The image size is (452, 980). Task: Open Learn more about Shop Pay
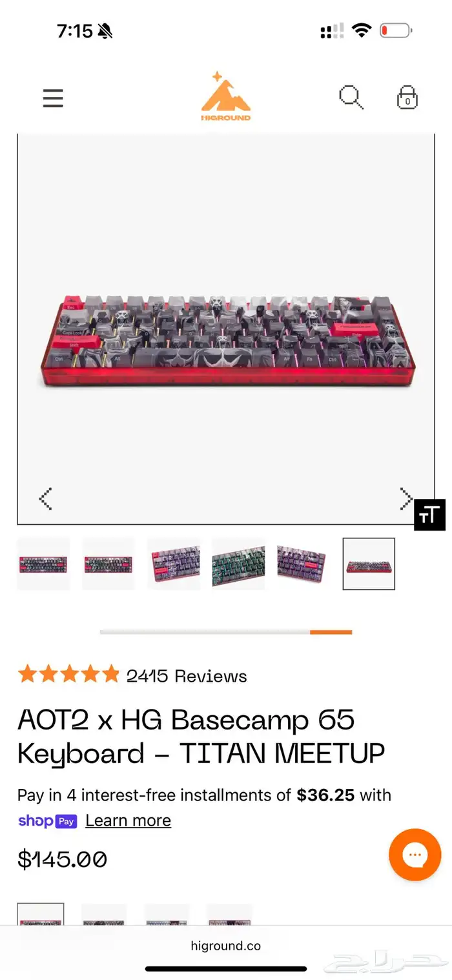point(128,821)
